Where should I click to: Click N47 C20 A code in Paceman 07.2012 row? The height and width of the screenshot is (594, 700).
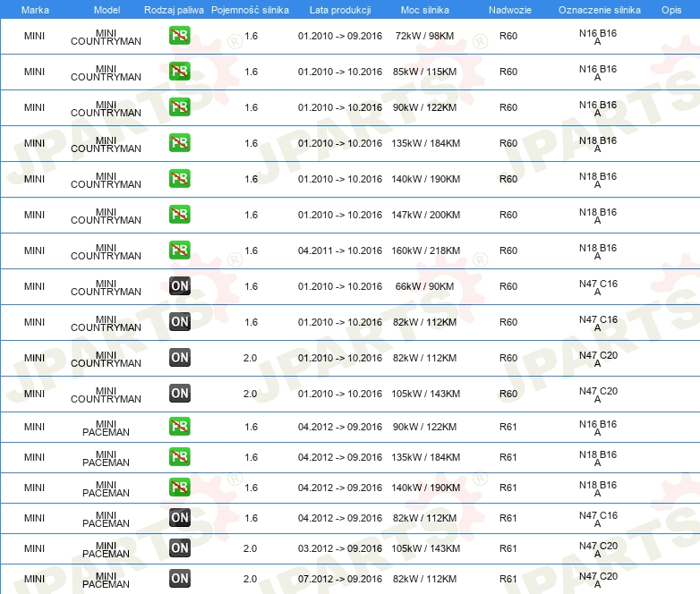pyautogui.click(x=598, y=580)
